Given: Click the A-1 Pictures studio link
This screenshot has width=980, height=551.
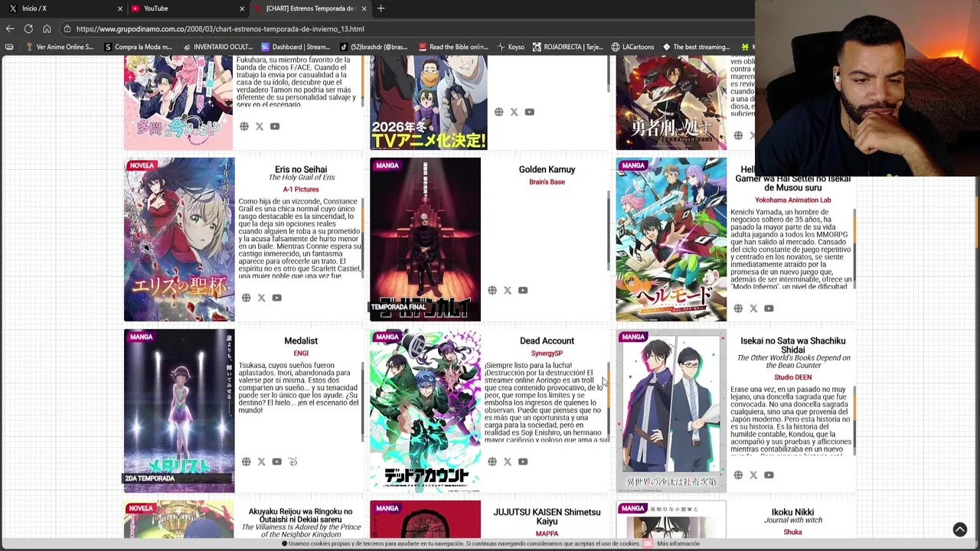Looking at the screenshot, I should coord(301,189).
